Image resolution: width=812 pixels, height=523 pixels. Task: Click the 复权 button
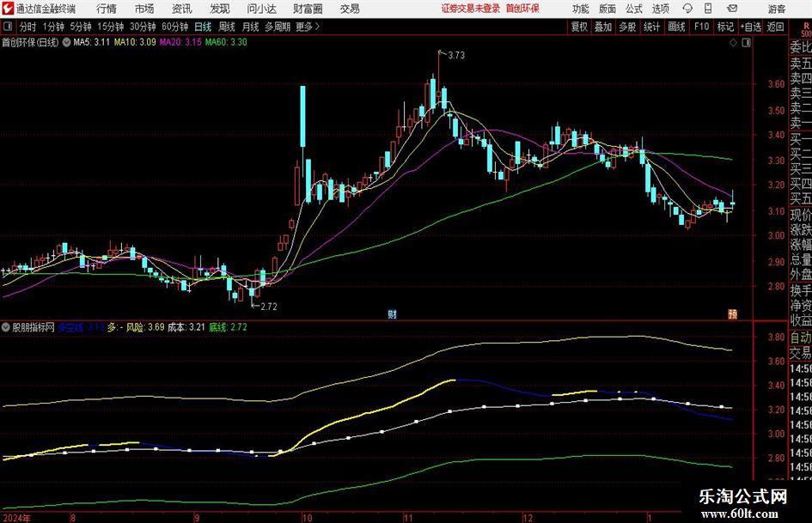pos(579,27)
